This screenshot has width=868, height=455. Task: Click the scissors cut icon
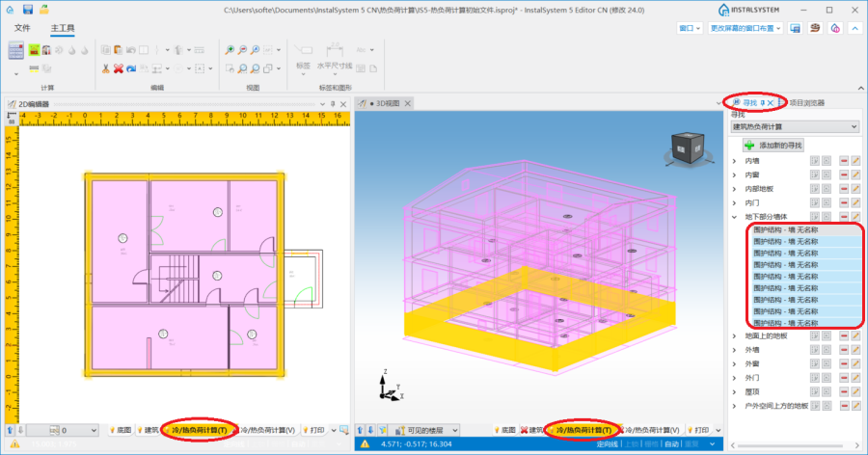click(106, 68)
